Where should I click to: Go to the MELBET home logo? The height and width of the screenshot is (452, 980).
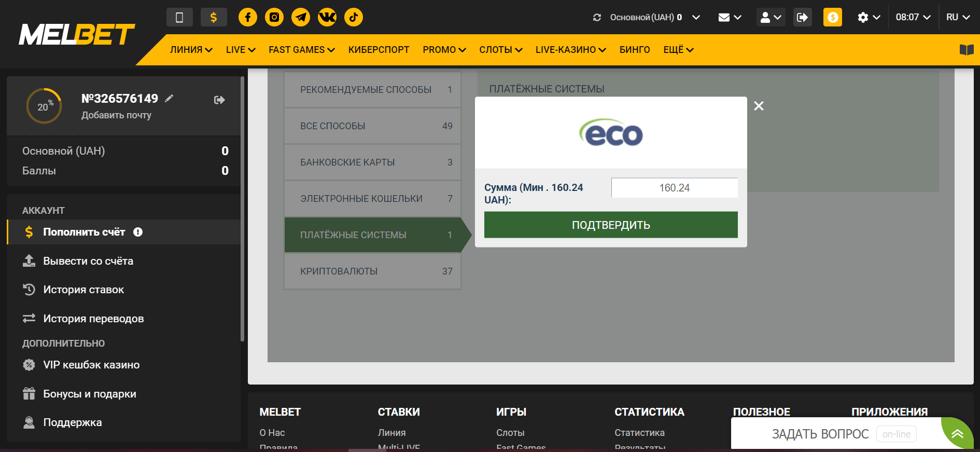pyautogui.click(x=77, y=35)
